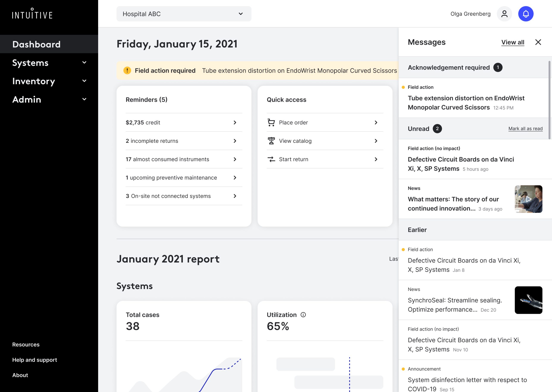Click the View all messages link

513,42
